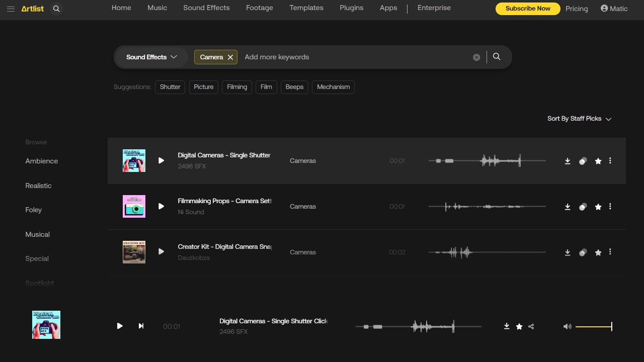The width and height of the screenshot is (644, 362).
Task: Open the Sort By Staff Picks dropdown
Action: 579,119
